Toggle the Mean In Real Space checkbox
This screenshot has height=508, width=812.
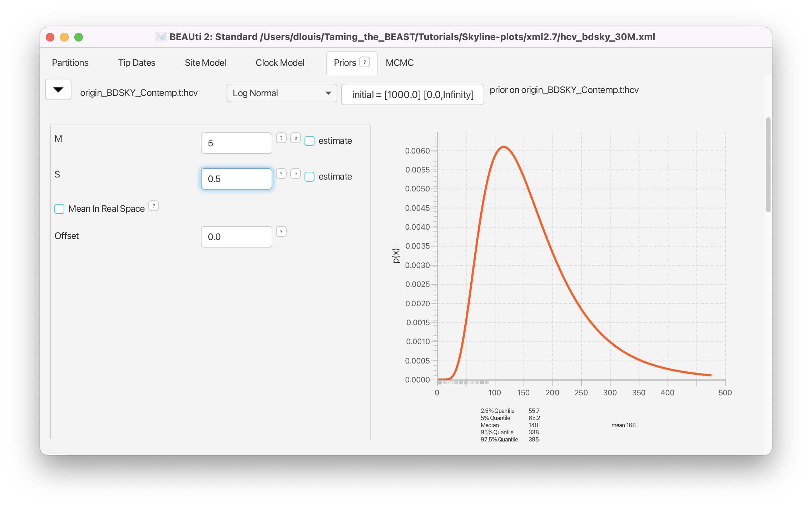click(x=59, y=209)
